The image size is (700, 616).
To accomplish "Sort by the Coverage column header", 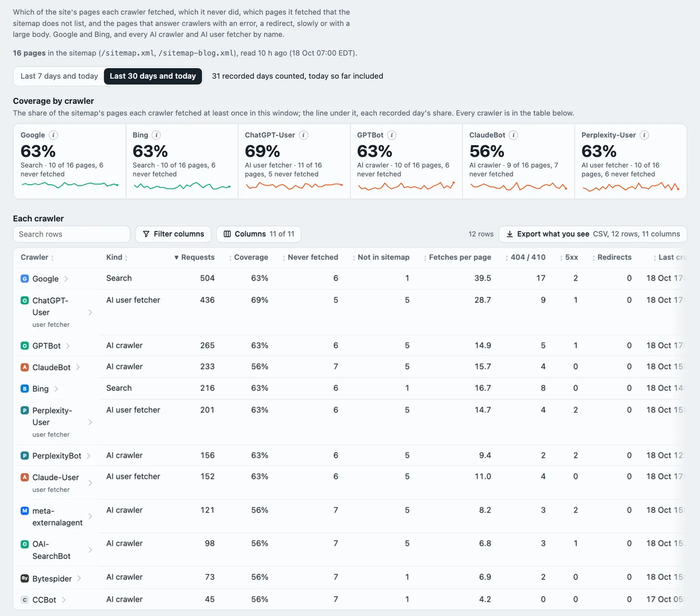I will (248, 257).
